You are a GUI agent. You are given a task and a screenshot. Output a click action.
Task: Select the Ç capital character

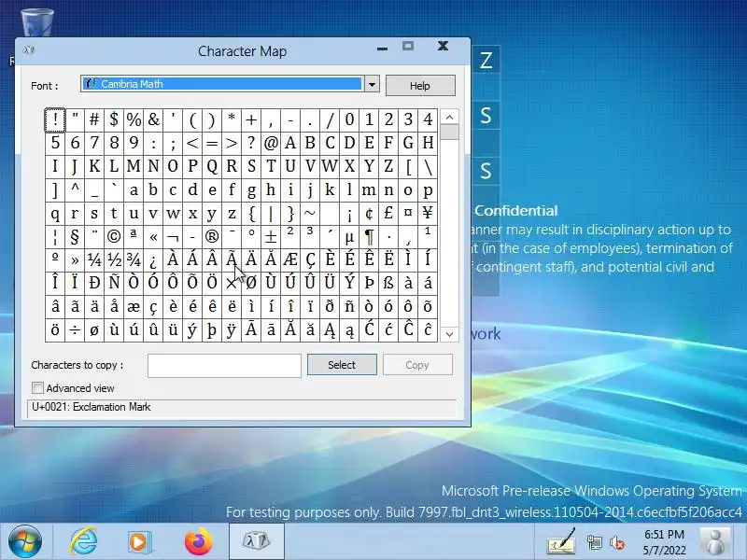coord(310,260)
